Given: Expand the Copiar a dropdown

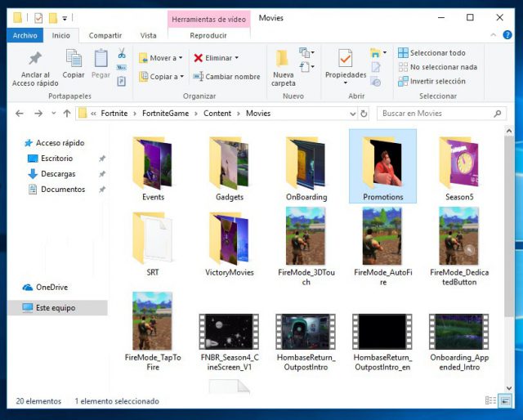Looking at the screenshot, I should coord(180,77).
